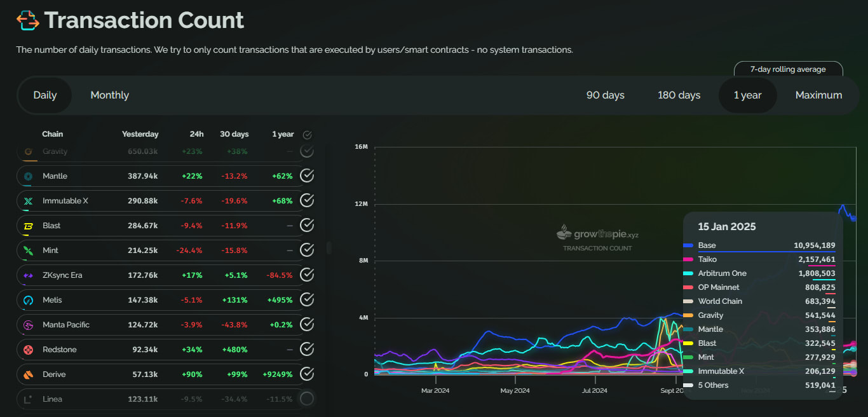Deselect the ZKsync Era chain checkmark
The image size is (868, 417).
307,275
